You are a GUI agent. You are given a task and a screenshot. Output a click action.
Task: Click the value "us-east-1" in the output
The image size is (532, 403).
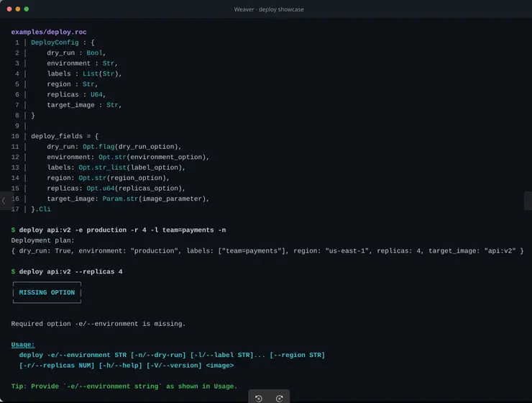pyautogui.click(x=347, y=251)
